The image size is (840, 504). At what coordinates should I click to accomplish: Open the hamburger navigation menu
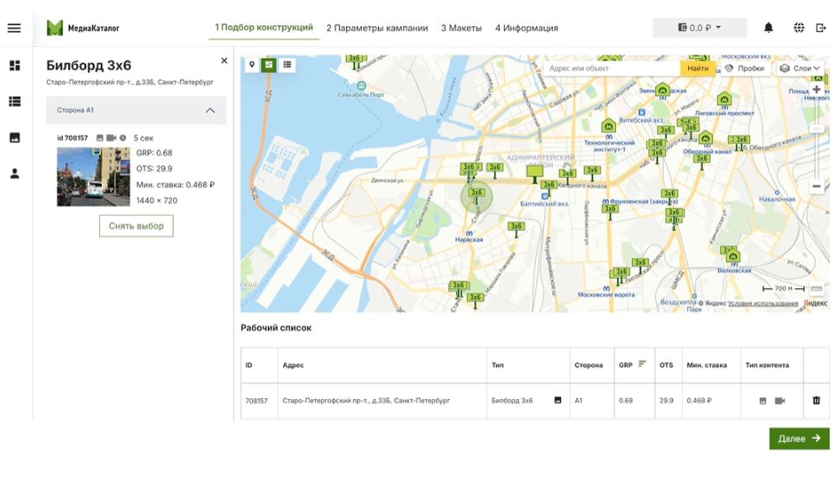(14, 28)
